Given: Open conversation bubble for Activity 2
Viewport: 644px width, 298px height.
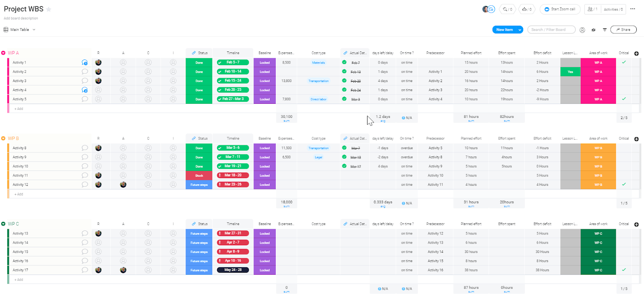Looking at the screenshot, I should 85,72.
